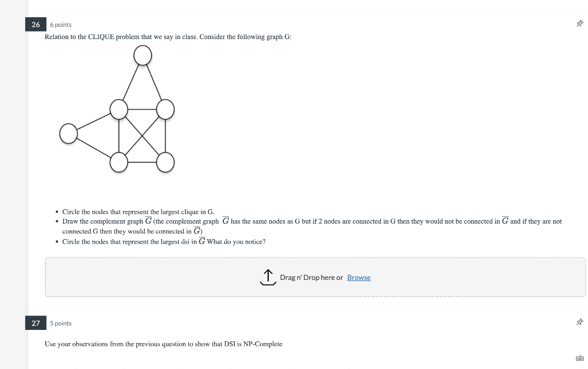Click the narrow sidebar strip on the left
The height and width of the screenshot is (369, 588).
coord(11,172)
